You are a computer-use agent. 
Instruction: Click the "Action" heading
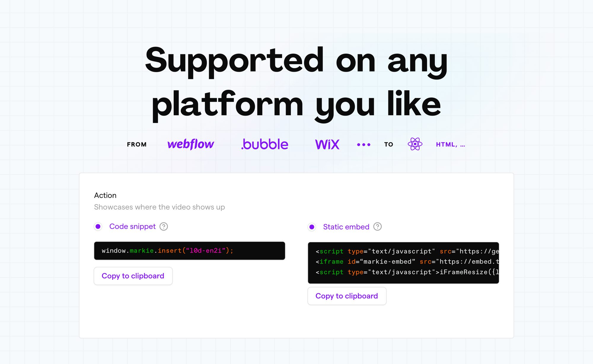click(x=105, y=195)
